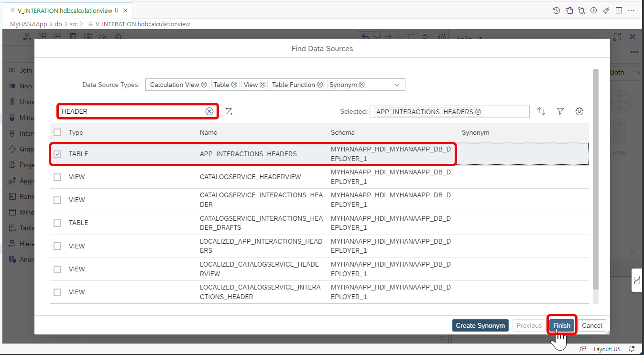Select the LOCALIZED_APP_INTERACTIONS_HEADERS checkbox
This screenshot has width=644, height=355.
pos(57,246)
